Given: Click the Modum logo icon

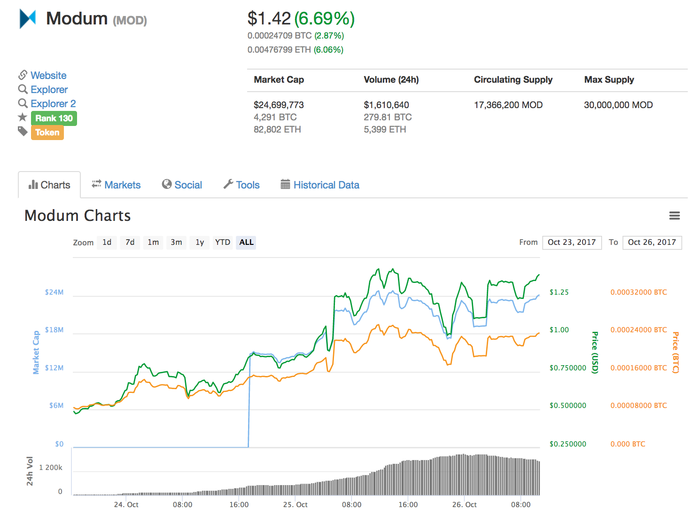Looking at the screenshot, I should click(x=28, y=18).
